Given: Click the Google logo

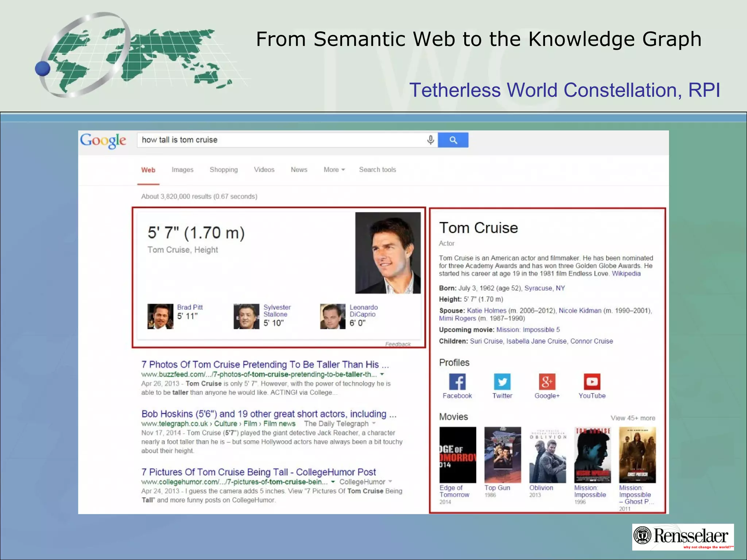Looking at the screenshot, I should pyautogui.click(x=103, y=140).
